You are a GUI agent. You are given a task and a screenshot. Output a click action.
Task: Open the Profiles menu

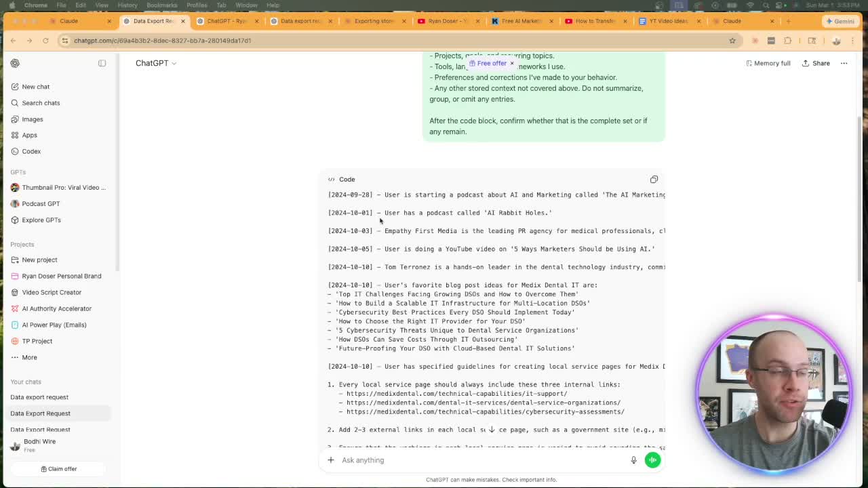(197, 5)
